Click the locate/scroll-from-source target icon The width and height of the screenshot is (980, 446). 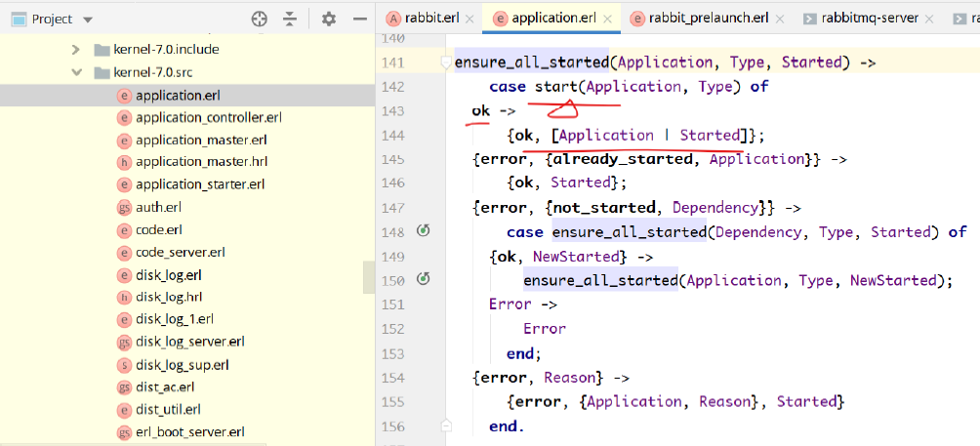pos(259,19)
